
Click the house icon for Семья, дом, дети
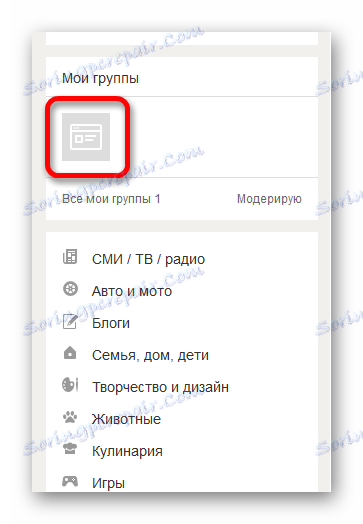pos(70,353)
